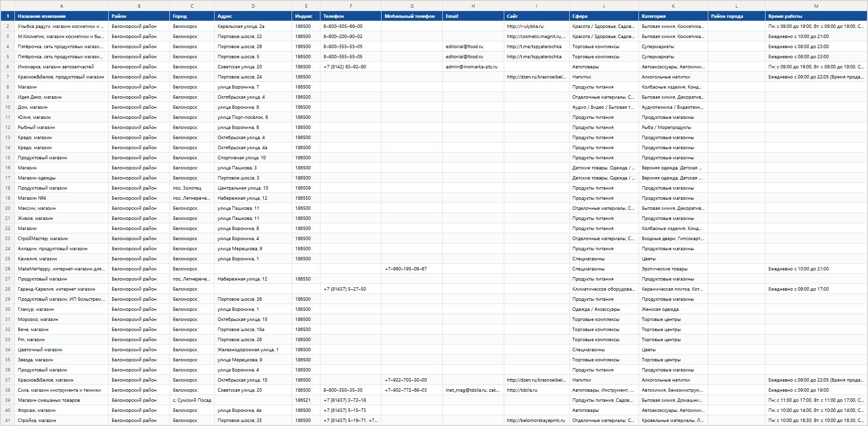Select hours cell 'Ежедневно с 09:00 до 17:00'
The height and width of the screenshot is (434, 868).
[x=816, y=289]
